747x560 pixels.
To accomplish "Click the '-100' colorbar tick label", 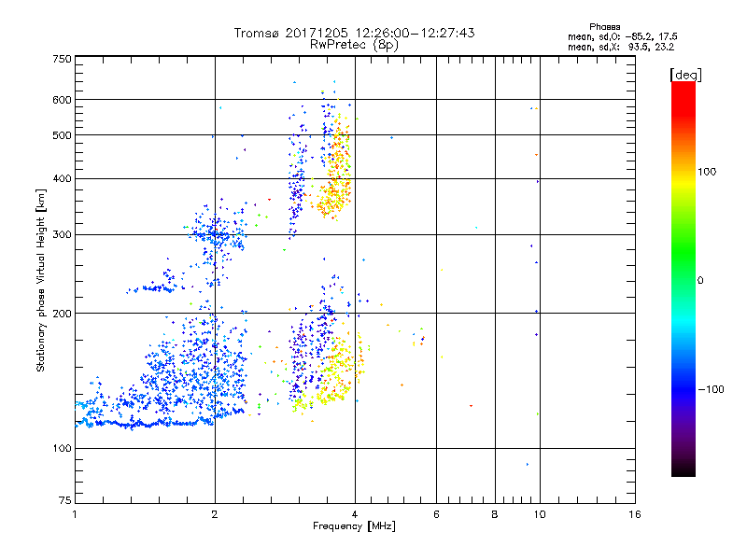I will [711, 389].
